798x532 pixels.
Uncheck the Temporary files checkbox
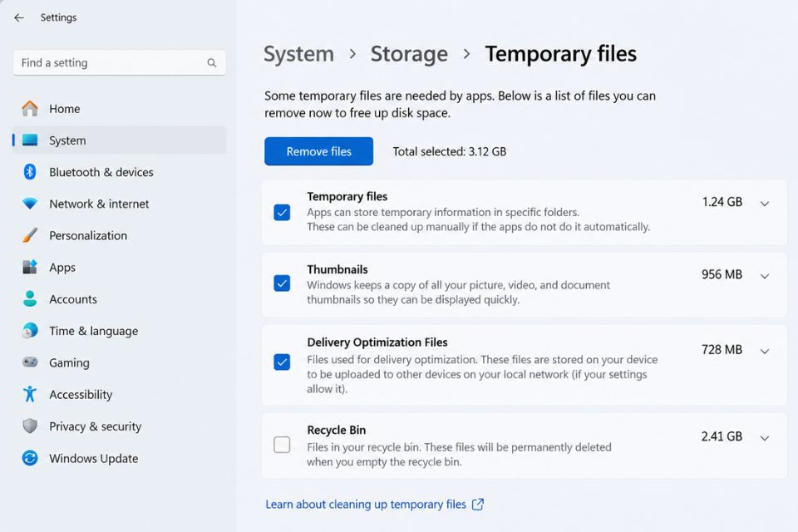tap(282, 212)
